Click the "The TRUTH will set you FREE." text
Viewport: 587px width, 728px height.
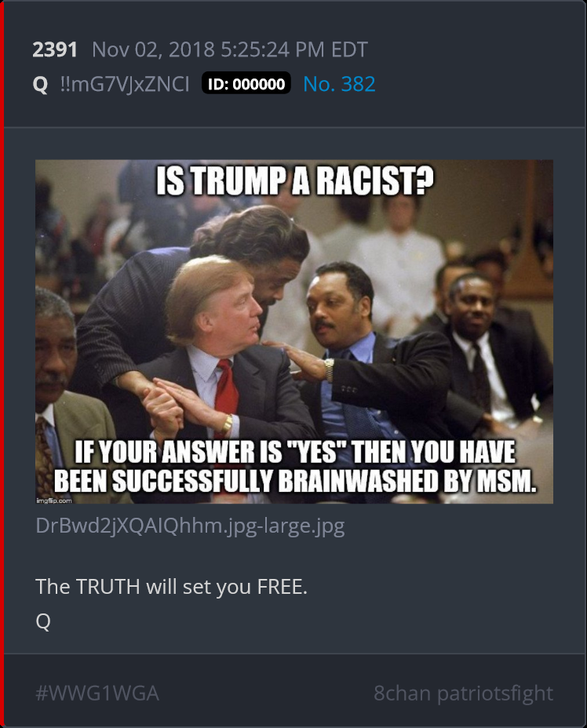click(171, 587)
